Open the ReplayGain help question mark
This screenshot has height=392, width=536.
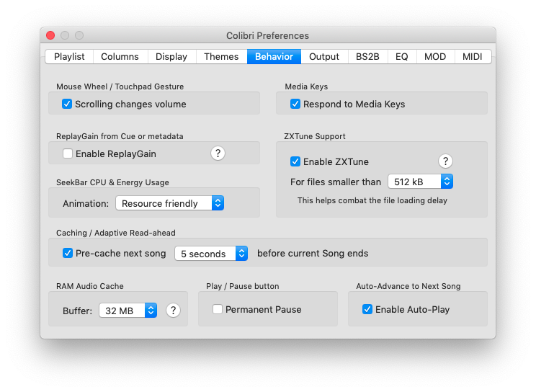pyautogui.click(x=218, y=153)
